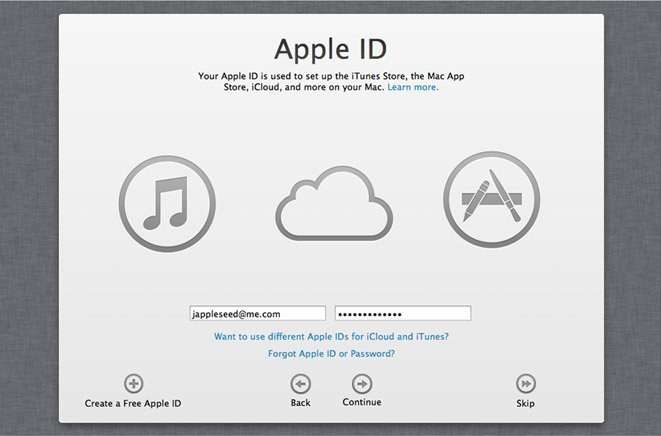Focus the jappleseed@me.com email field
The height and width of the screenshot is (436, 661).
[x=256, y=313]
